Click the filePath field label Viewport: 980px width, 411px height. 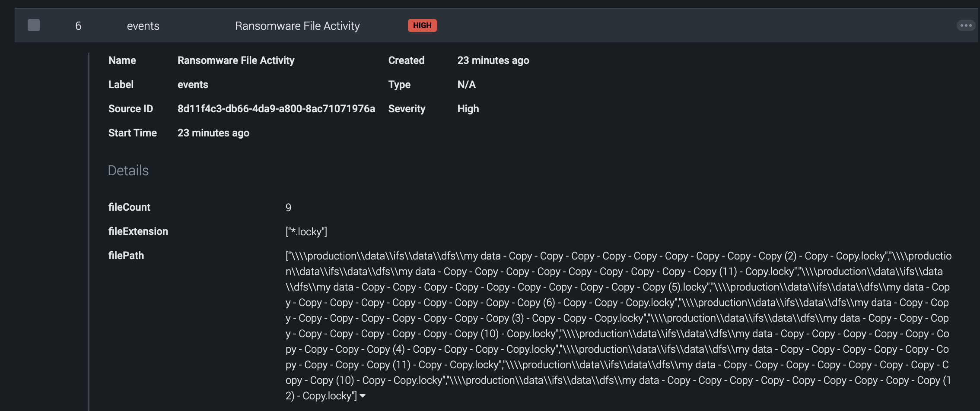click(126, 256)
